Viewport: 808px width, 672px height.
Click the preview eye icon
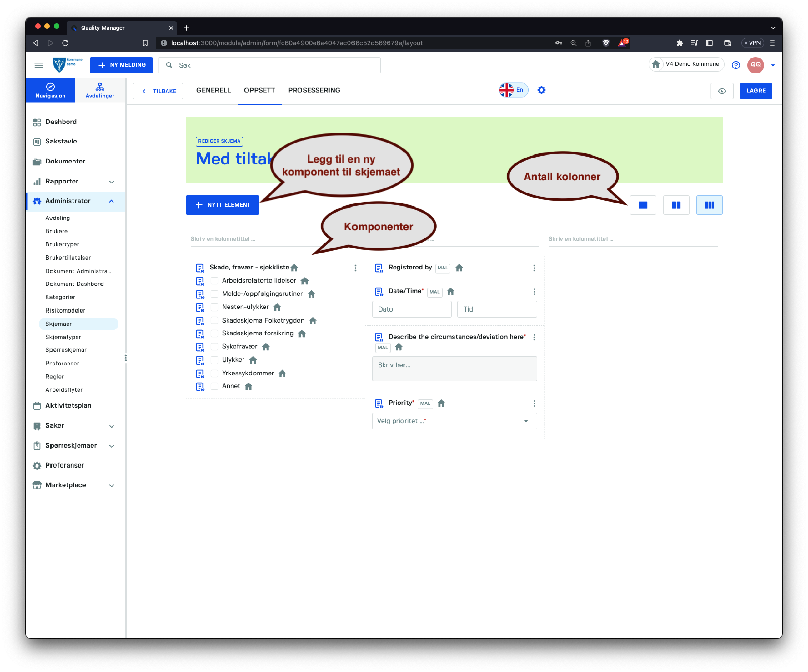pyautogui.click(x=722, y=91)
